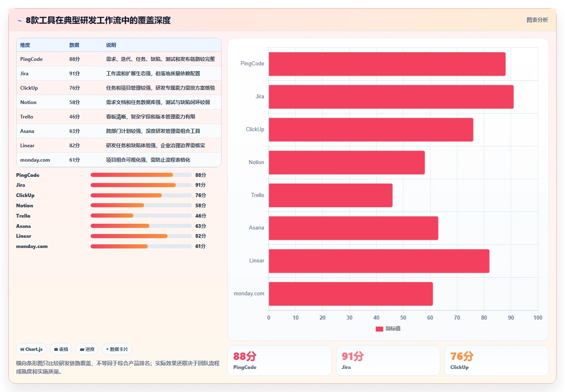Click the 表格 tag chip

pos(61,349)
